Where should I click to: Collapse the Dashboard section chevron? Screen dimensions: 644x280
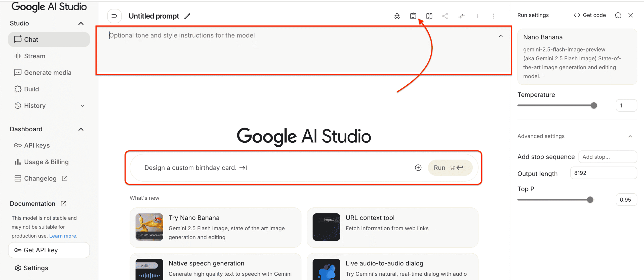point(81,129)
